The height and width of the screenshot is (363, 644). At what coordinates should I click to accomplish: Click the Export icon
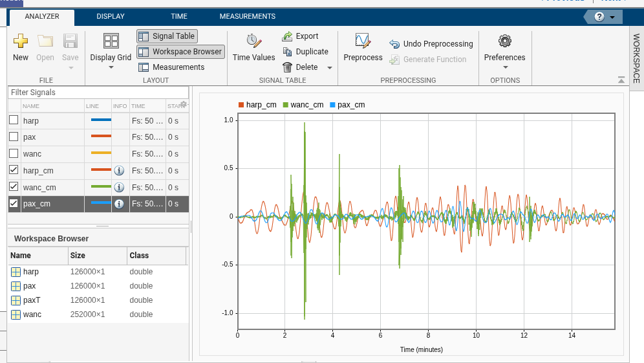click(x=288, y=36)
